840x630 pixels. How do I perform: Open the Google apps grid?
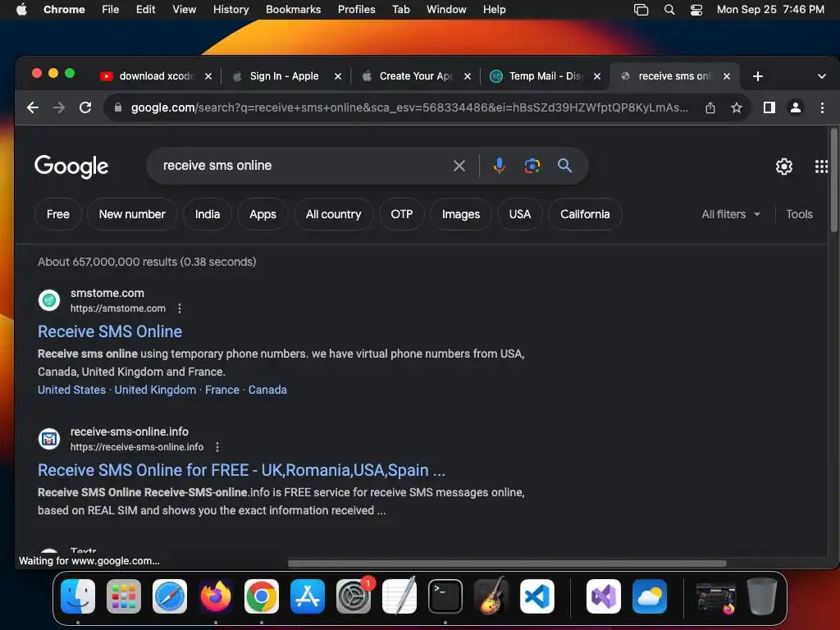(x=821, y=167)
